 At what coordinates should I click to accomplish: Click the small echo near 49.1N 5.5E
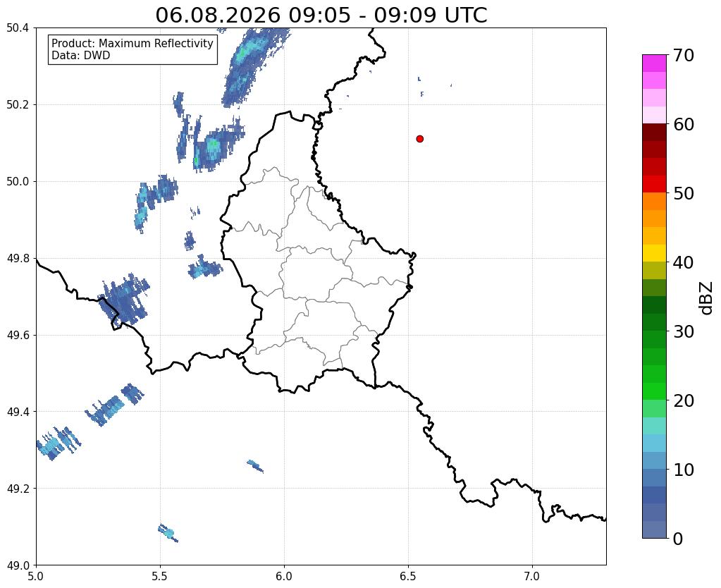click(x=168, y=533)
